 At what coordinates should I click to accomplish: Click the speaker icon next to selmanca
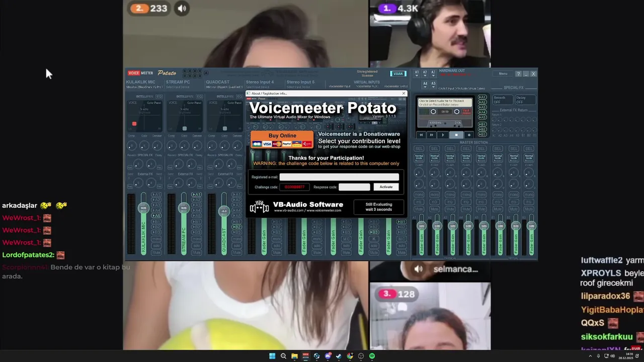pos(418,269)
